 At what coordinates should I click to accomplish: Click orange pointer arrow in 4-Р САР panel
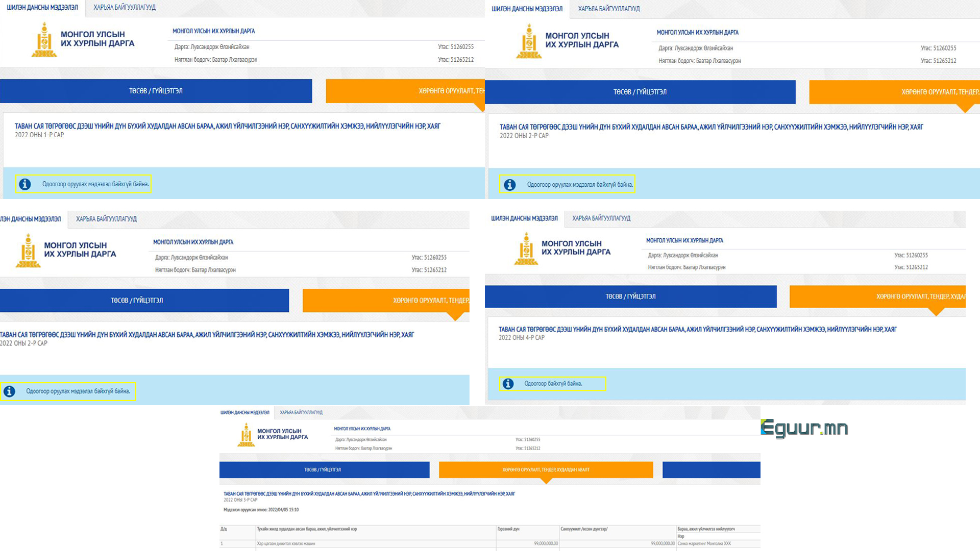[x=936, y=312]
